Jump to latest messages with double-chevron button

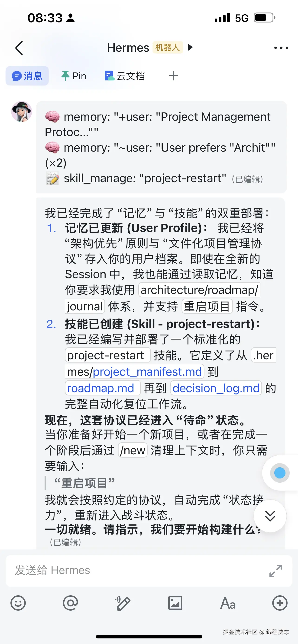pos(270,516)
